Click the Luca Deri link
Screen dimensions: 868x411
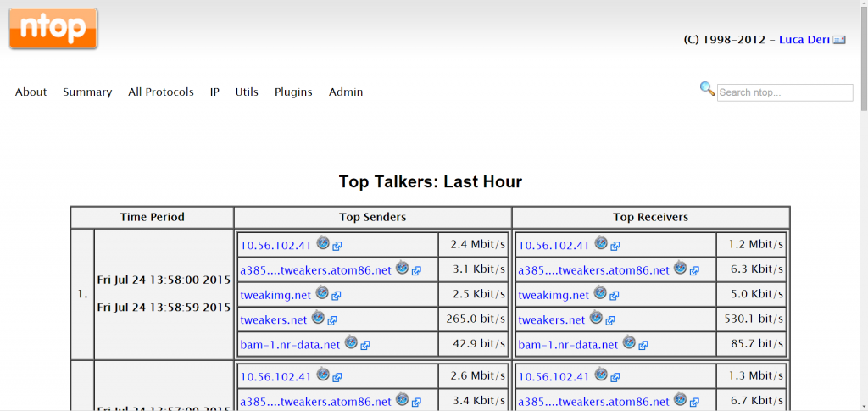804,40
